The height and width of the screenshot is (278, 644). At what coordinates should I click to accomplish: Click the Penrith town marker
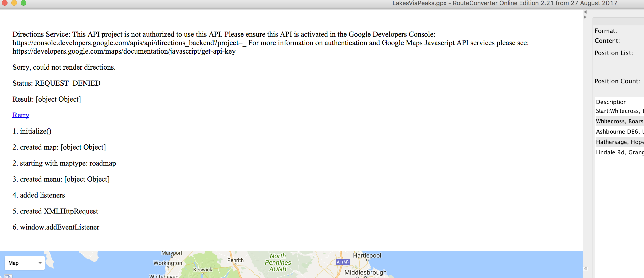point(236,264)
